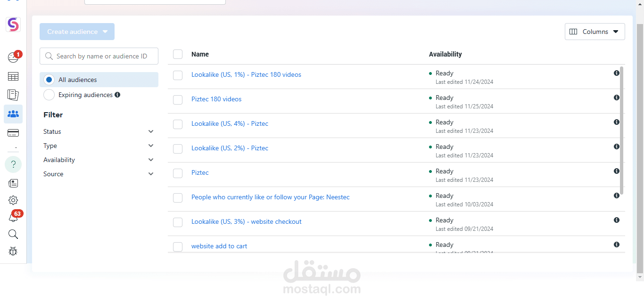Click info icon for website add to cart row
This screenshot has width=644, height=302.
(617, 245)
